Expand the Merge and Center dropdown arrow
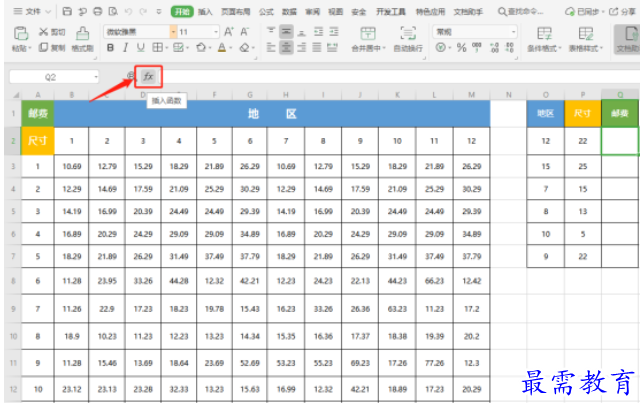 pos(384,48)
